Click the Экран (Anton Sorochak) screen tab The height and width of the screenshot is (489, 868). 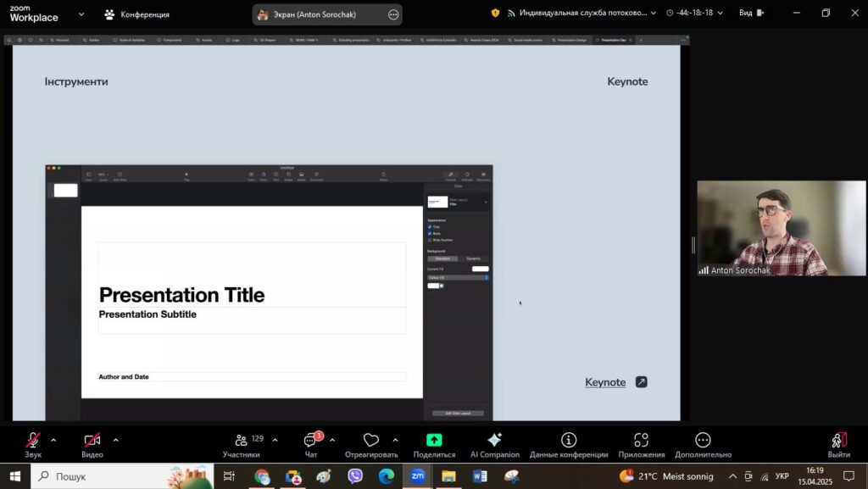(327, 14)
